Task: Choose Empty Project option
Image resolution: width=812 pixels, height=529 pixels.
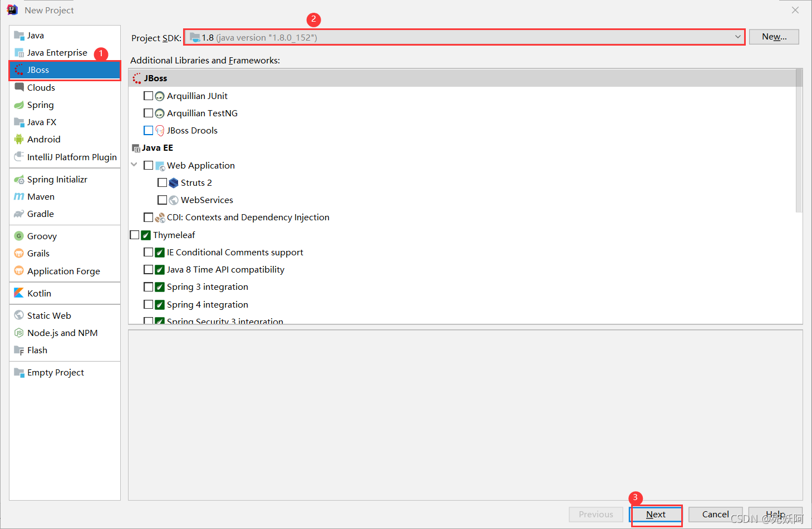Action: (65, 372)
